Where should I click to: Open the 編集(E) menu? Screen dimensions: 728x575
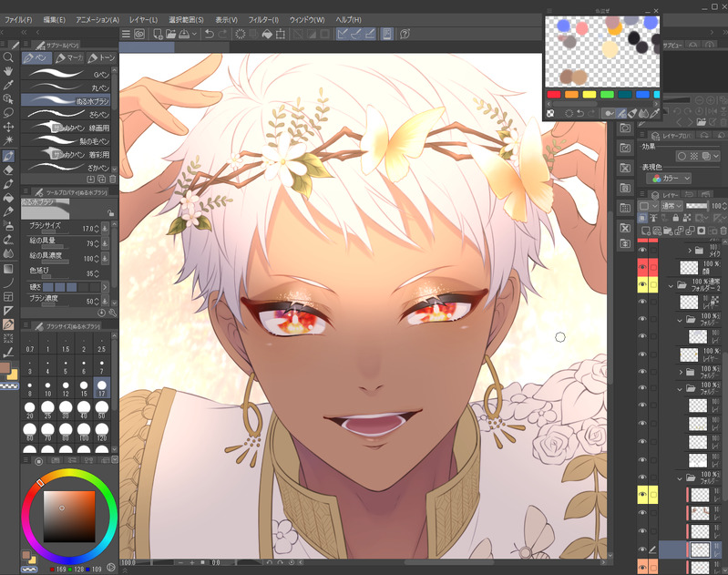tap(55, 20)
